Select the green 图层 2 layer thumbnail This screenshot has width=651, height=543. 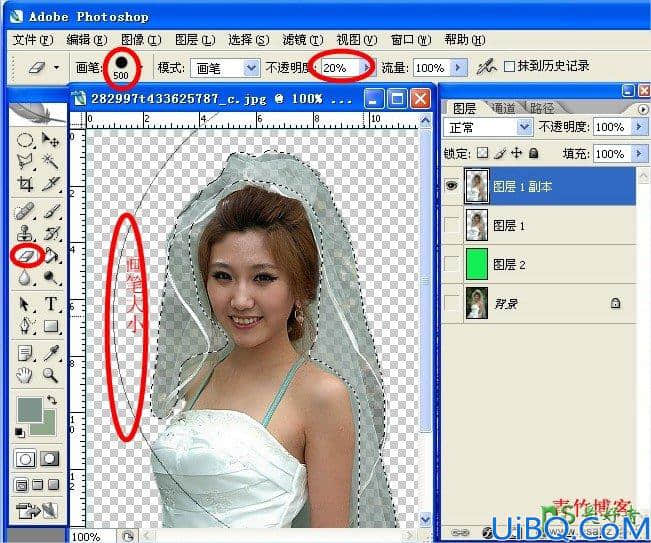[476, 264]
